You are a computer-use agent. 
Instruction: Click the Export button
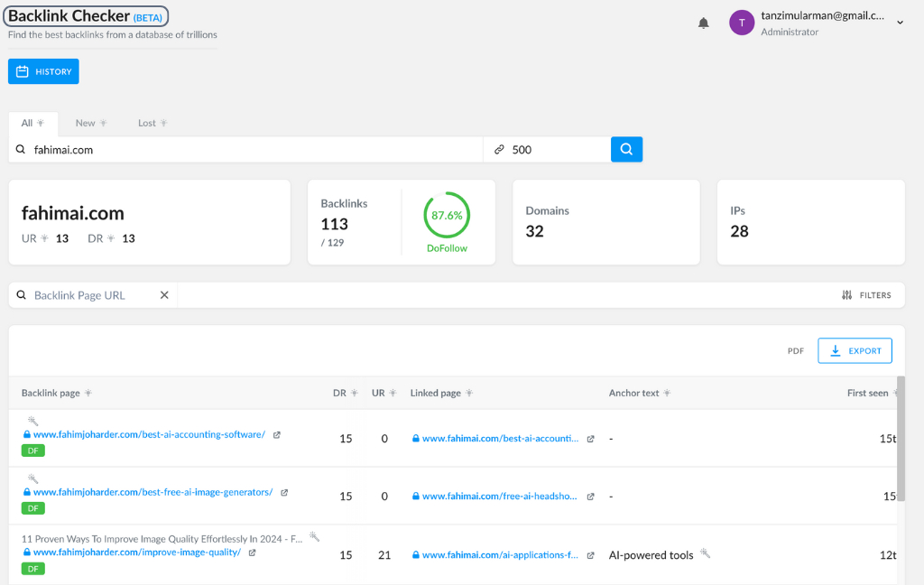(855, 350)
